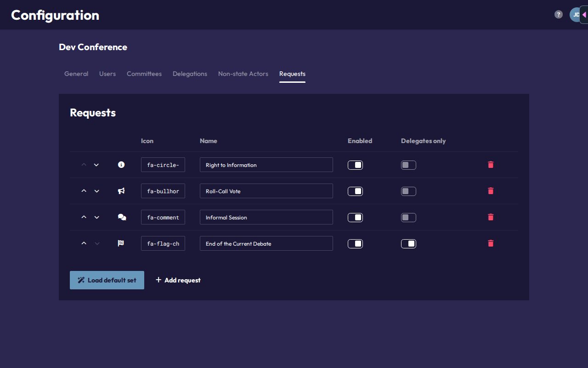Open the Committees tab
588x368 pixels.
[x=144, y=74]
